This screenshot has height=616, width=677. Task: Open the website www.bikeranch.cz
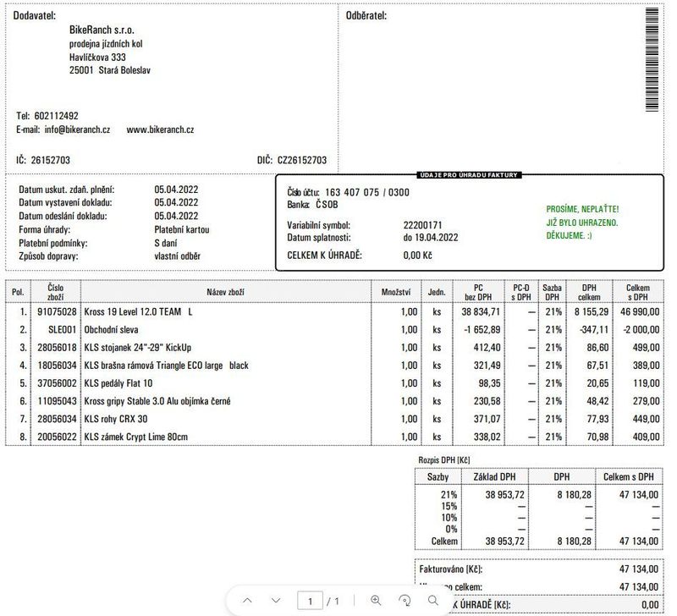pos(160,129)
